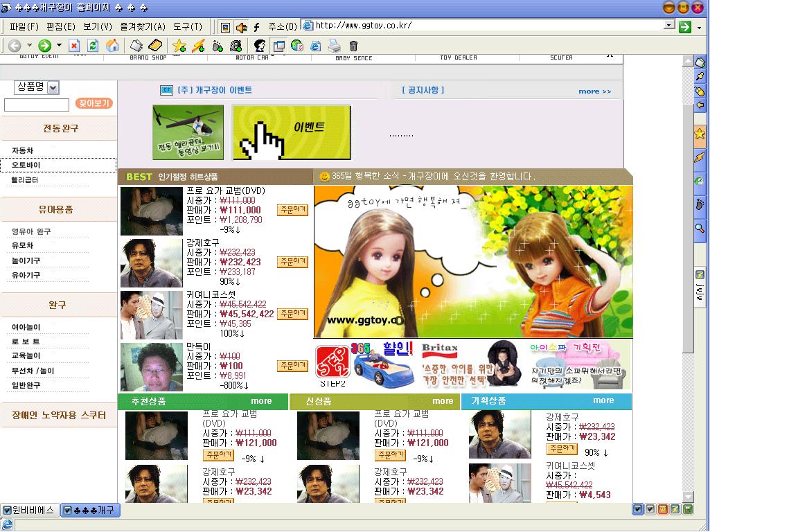798x532 pixels.
Task: Open the 편집(E) menu
Action: (x=60, y=26)
